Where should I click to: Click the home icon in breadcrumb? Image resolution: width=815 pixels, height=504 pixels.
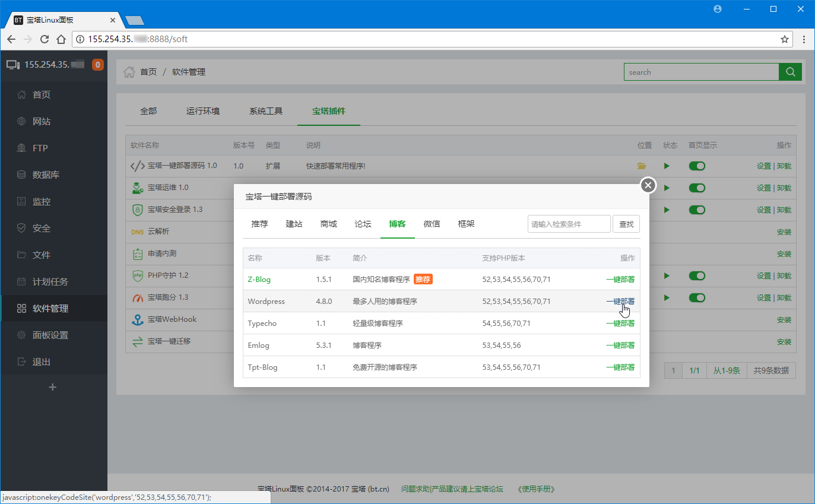coord(129,72)
